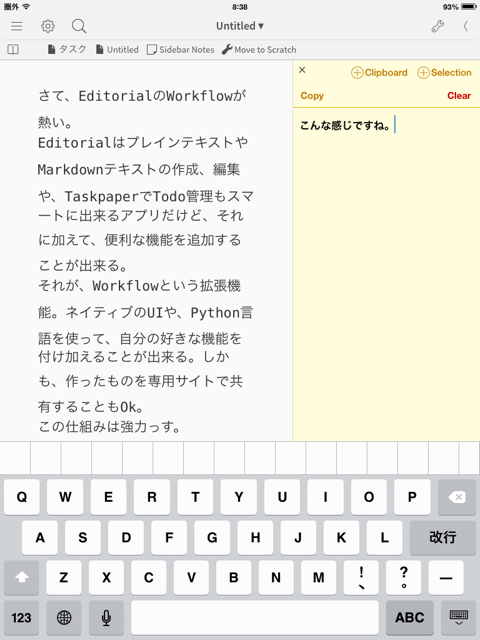Tap the backspace delete key
Image resolution: width=480 pixels, height=640 pixels.
tap(456, 497)
